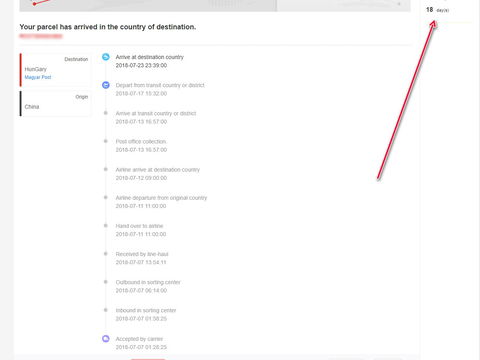Image resolution: width=480 pixels, height=360 pixels.
Task: Select the China origin card
Action: point(55,103)
